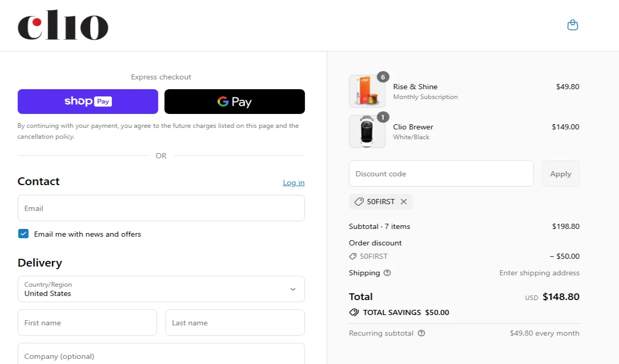Click the tag icon beside Total Savings
The image size is (619, 364).
(x=354, y=312)
